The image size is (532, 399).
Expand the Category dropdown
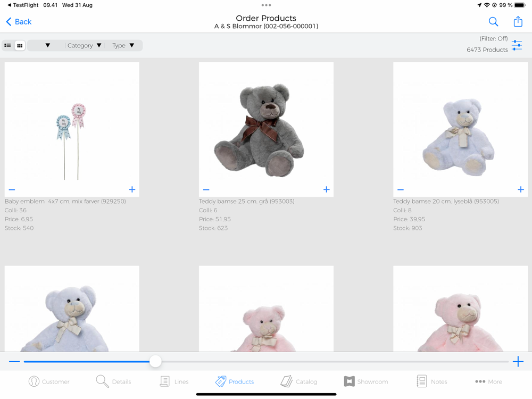(x=84, y=45)
